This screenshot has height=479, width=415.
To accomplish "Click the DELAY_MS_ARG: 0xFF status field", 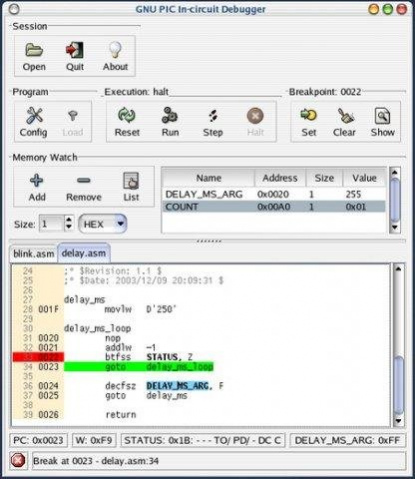I will 347,440.
